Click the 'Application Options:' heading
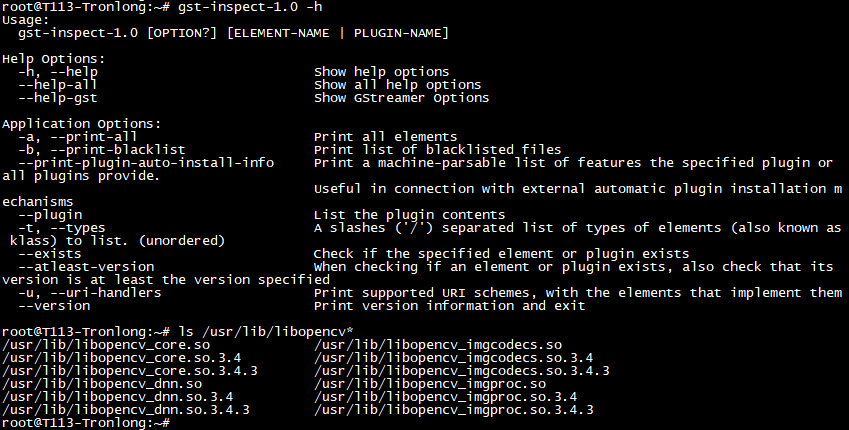849x430 pixels. (82, 123)
